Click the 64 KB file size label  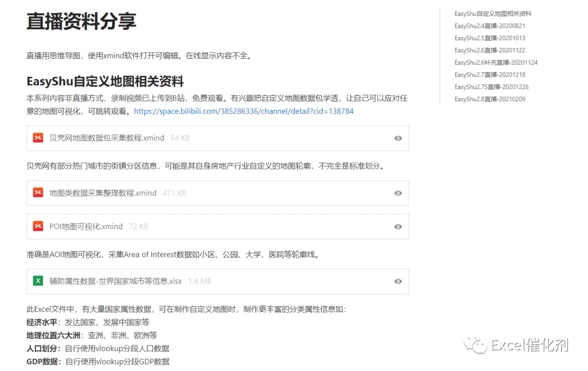180,138
